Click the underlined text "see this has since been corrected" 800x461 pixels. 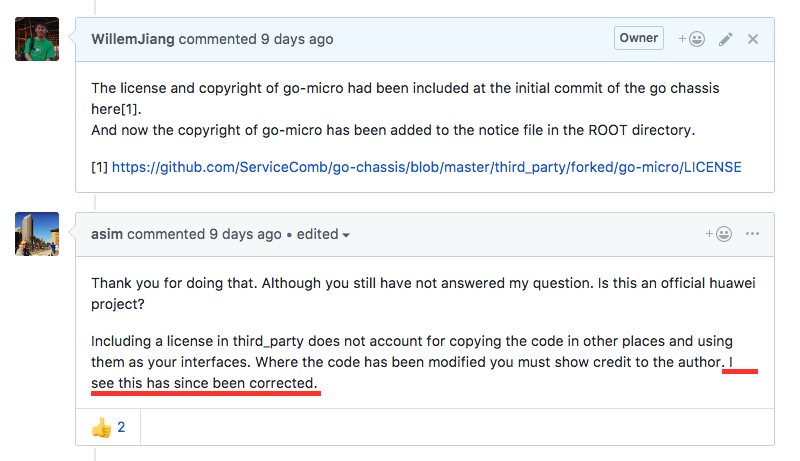[x=205, y=383]
